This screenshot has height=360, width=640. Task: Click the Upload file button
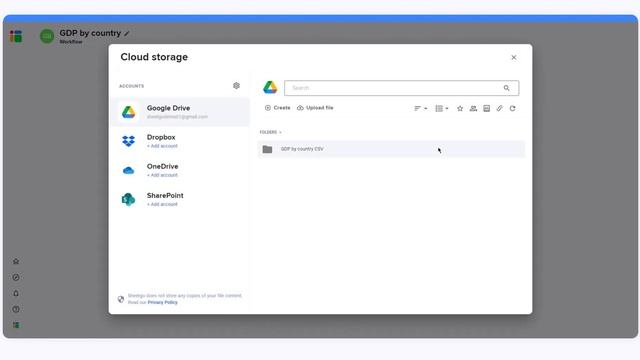315,108
